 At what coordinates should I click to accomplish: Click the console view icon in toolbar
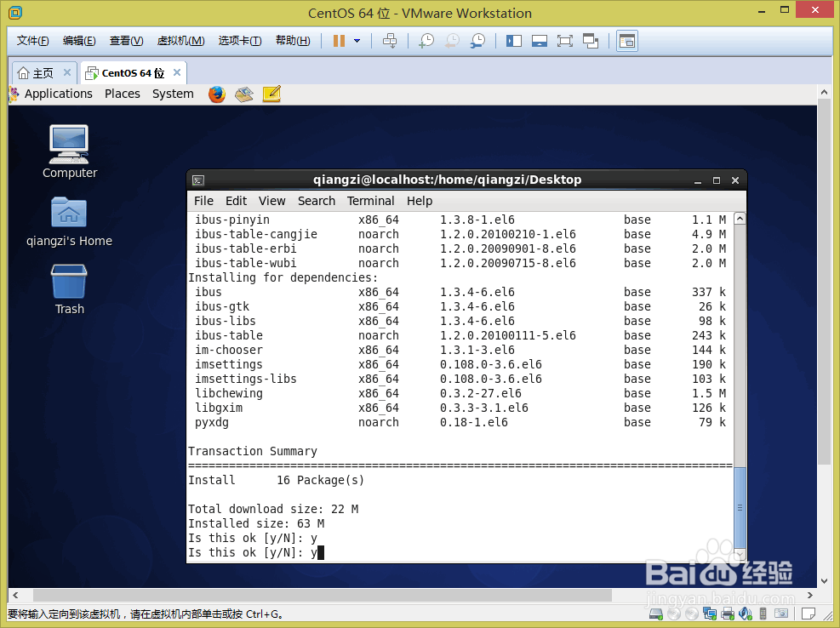(x=626, y=41)
